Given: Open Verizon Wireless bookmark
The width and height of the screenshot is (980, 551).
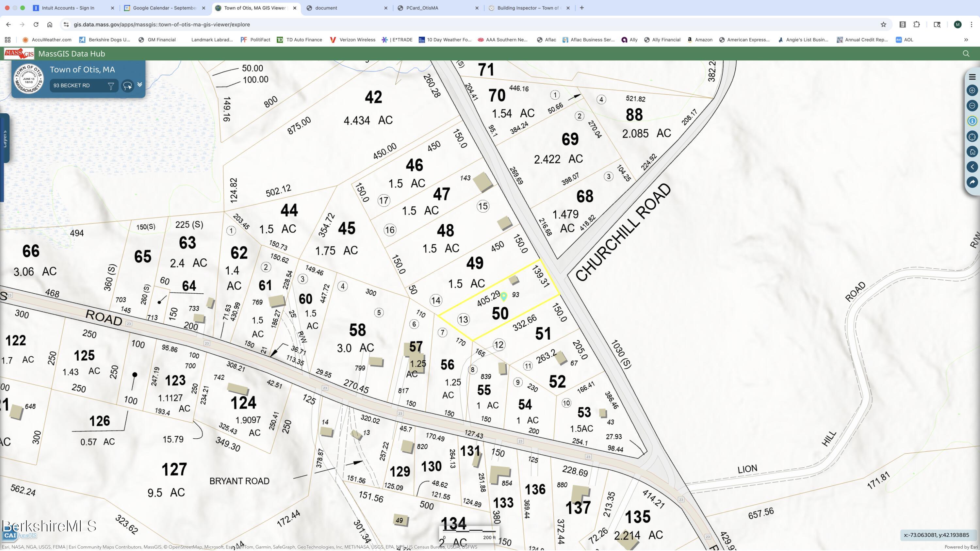Looking at the screenshot, I should click(x=353, y=40).
